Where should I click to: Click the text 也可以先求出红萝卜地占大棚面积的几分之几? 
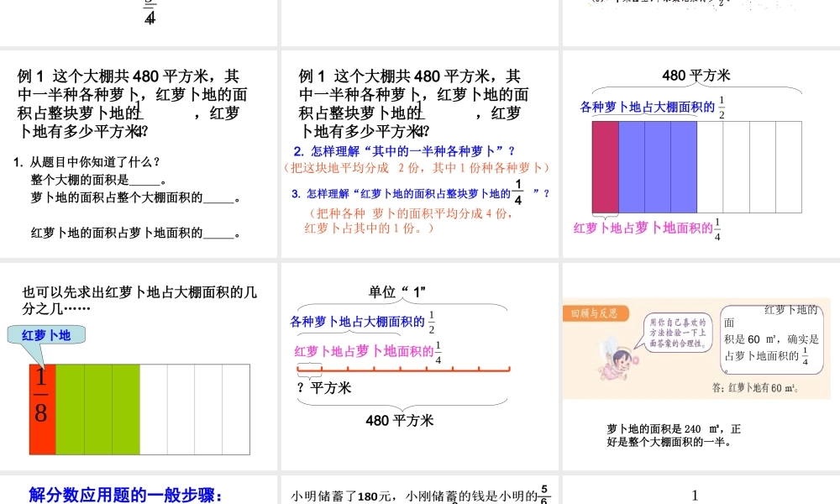click(x=139, y=300)
